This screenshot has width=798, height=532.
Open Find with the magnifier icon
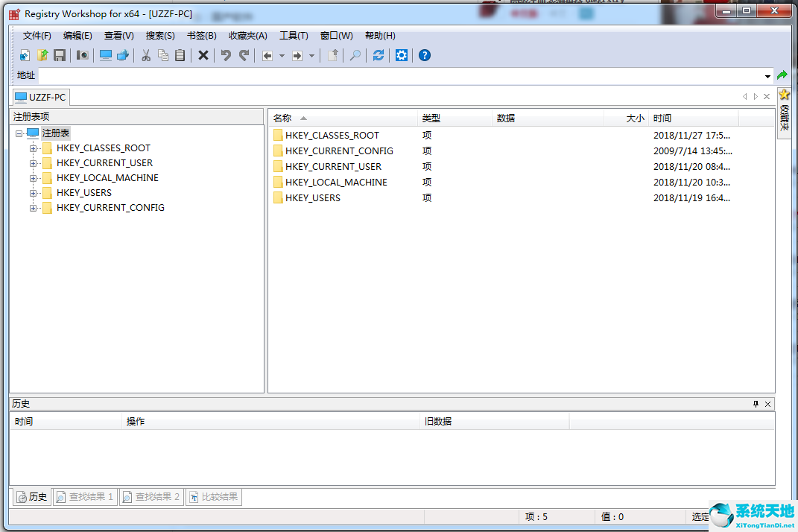pyautogui.click(x=355, y=55)
